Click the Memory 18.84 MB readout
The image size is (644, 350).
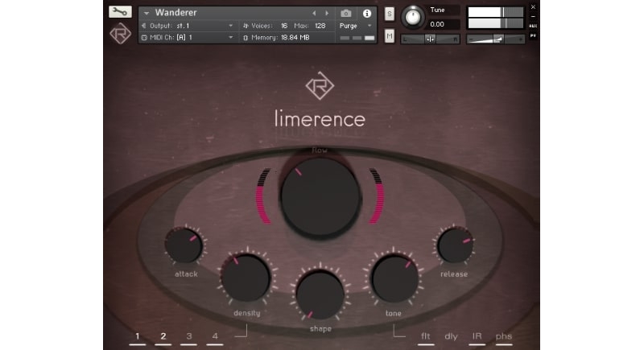coord(295,38)
